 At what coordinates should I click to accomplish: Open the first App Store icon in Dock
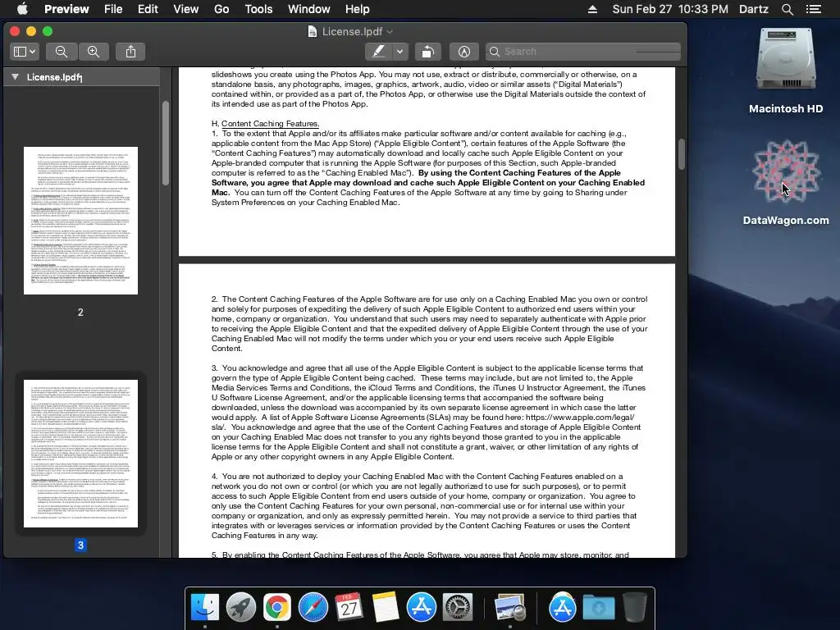[421, 608]
